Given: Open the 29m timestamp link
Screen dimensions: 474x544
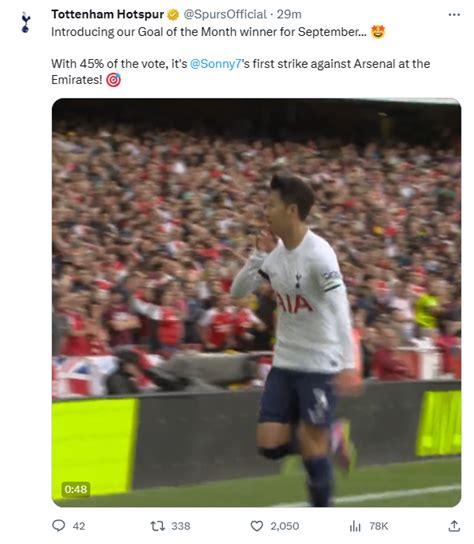Looking at the screenshot, I should 289,14.
